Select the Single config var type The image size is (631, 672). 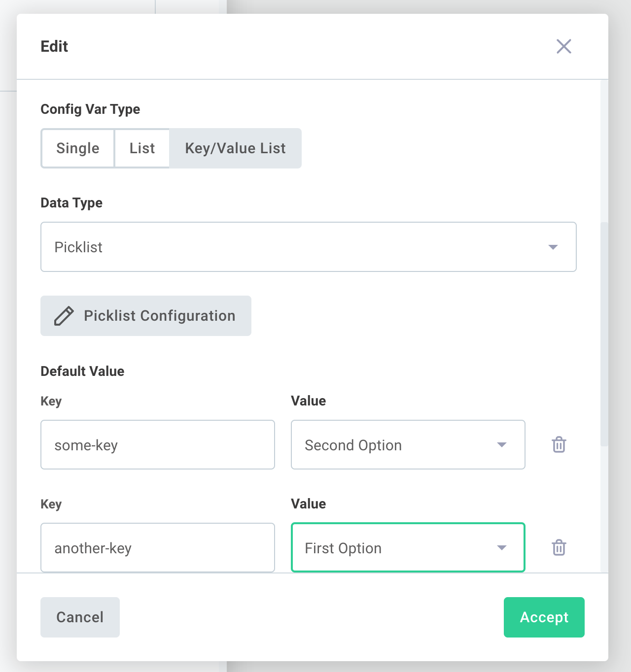click(x=78, y=148)
